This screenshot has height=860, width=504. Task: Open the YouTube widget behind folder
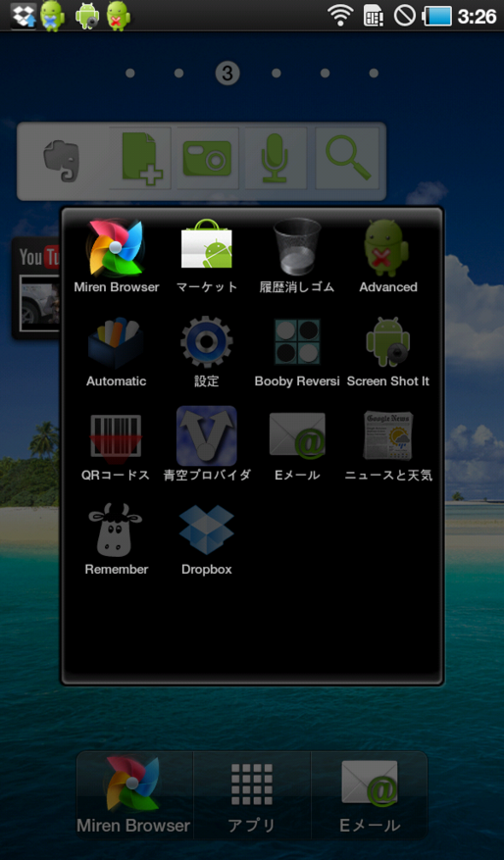pyautogui.click(x=37, y=287)
